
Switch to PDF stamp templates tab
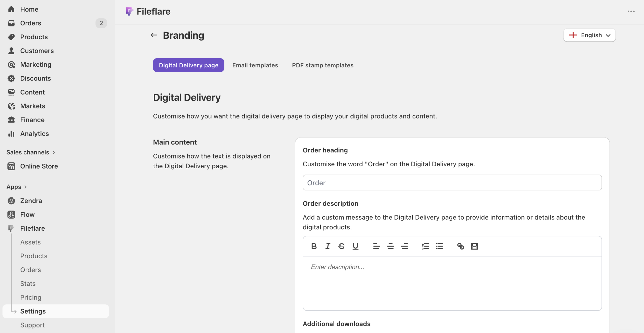(323, 65)
